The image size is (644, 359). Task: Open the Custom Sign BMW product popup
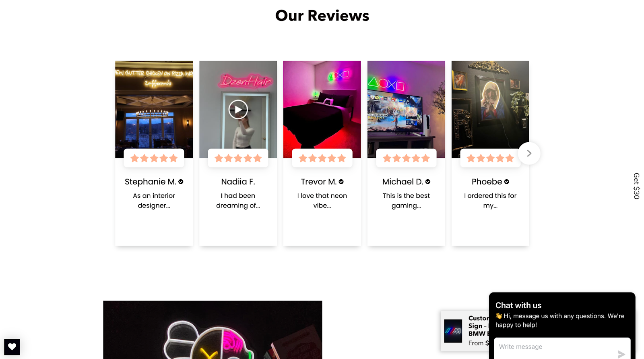tap(465, 331)
